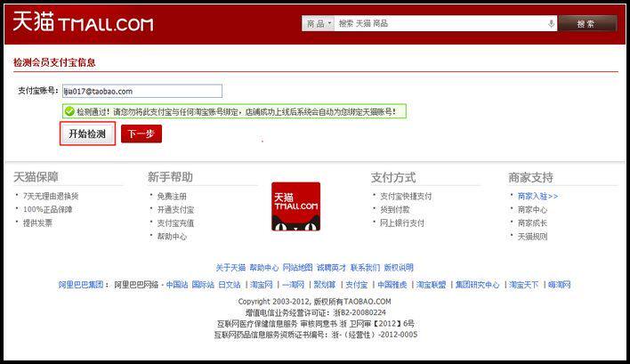Open the 商品 search category dropdown
630x364 pixels.
point(318,24)
